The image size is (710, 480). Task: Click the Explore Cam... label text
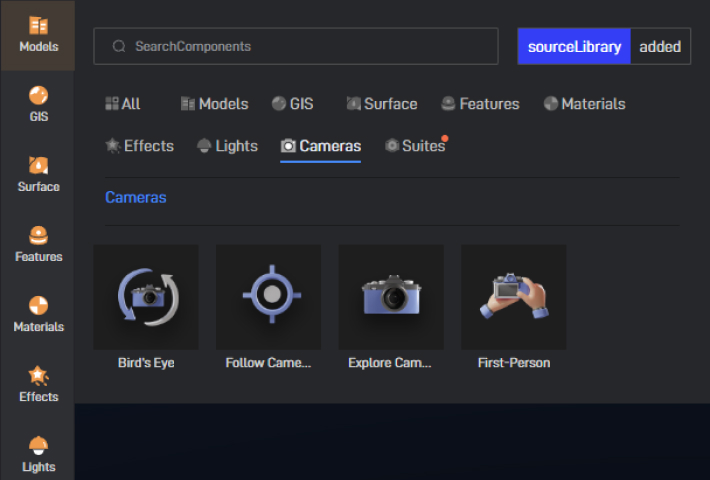tap(390, 363)
